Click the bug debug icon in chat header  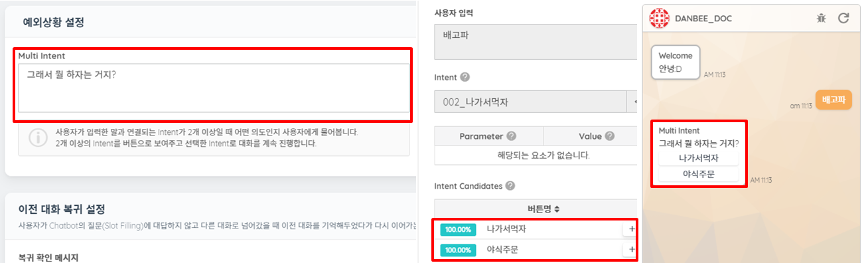click(x=821, y=19)
